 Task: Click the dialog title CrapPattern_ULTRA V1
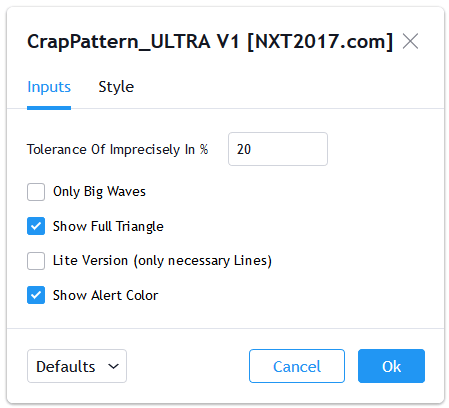click(210, 42)
